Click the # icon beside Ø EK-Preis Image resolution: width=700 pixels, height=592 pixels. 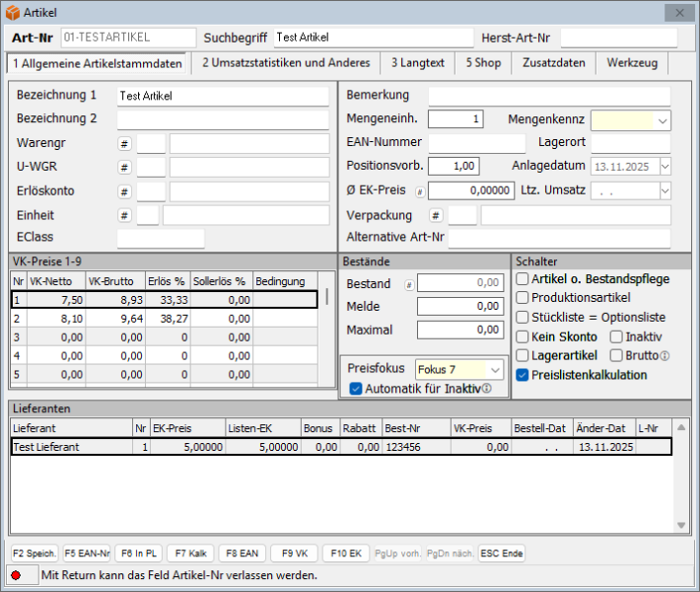click(420, 191)
